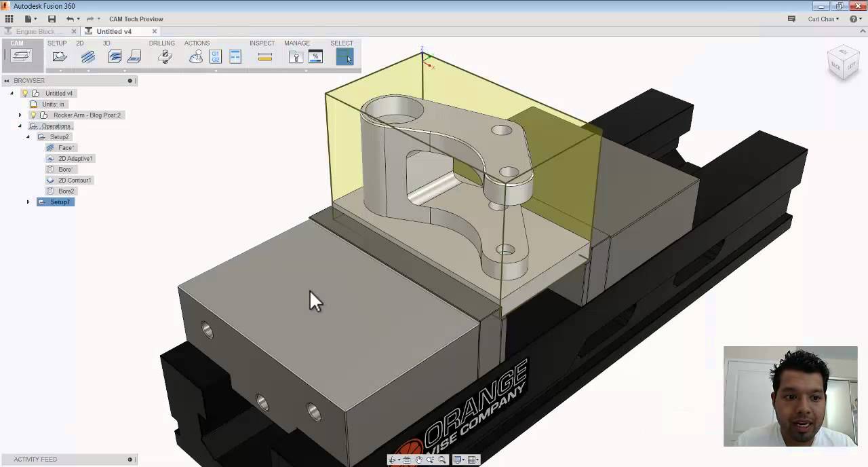Open the File menu dropdown
The width and height of the screenshot is (868, 467).
tap(31, 19)
